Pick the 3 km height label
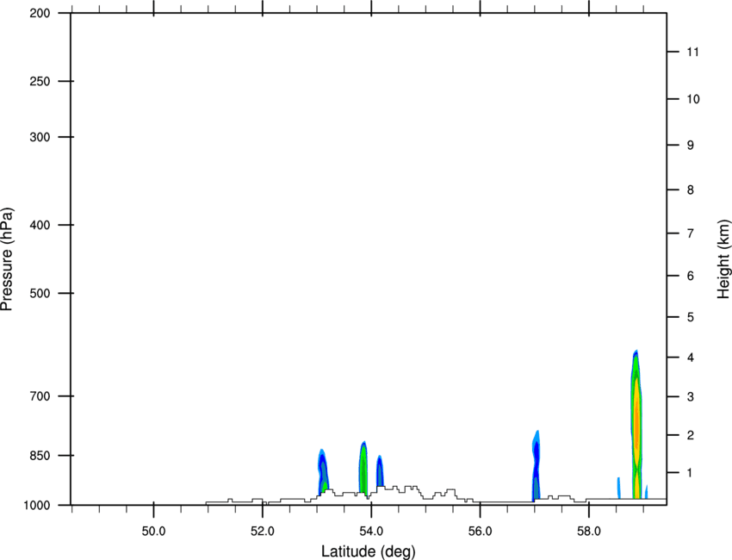Screen dimensions: 732x560 (691, 396)
